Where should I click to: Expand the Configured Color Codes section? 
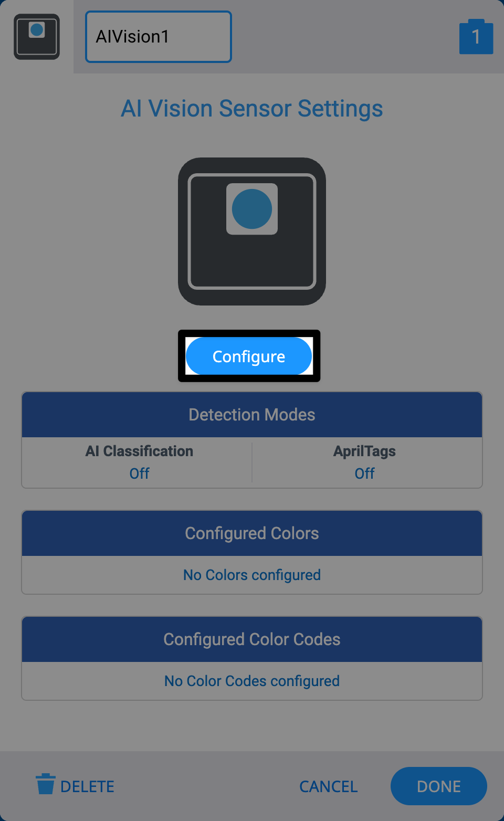click(x=252, y=639)
